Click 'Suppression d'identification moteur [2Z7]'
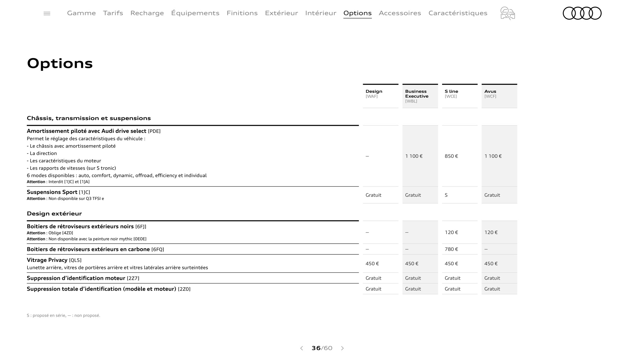The width and height of the screenshot is (644, 362). click(x=83, y=278)
